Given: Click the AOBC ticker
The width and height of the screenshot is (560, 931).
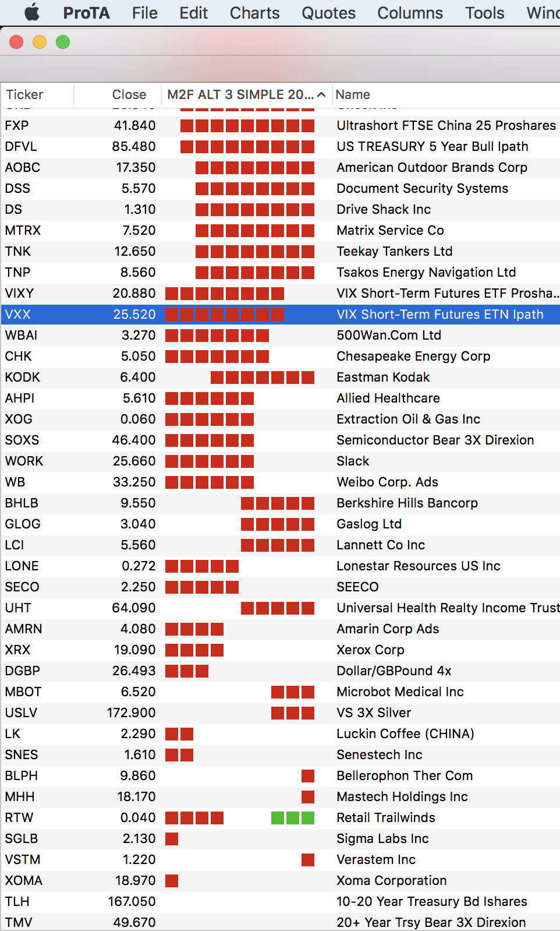Looking at the screenshot, I should click(x=22, y=167).
